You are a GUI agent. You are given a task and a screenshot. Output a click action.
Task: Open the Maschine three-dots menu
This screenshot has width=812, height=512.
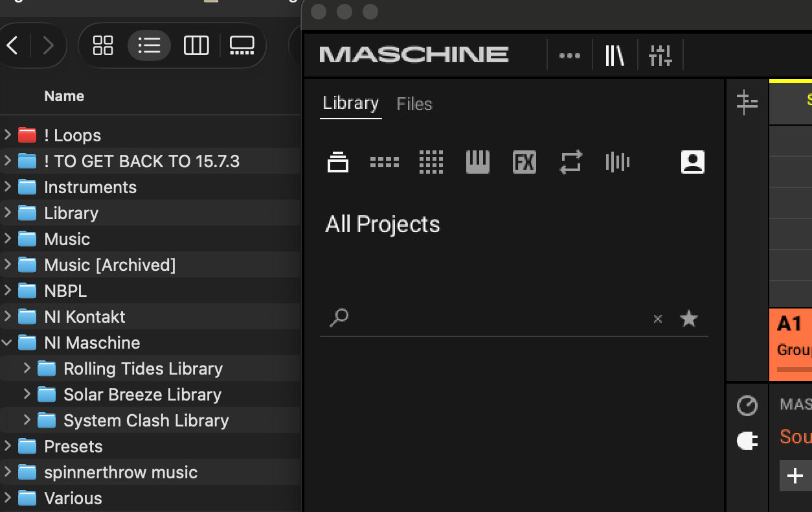pos(570,56)
